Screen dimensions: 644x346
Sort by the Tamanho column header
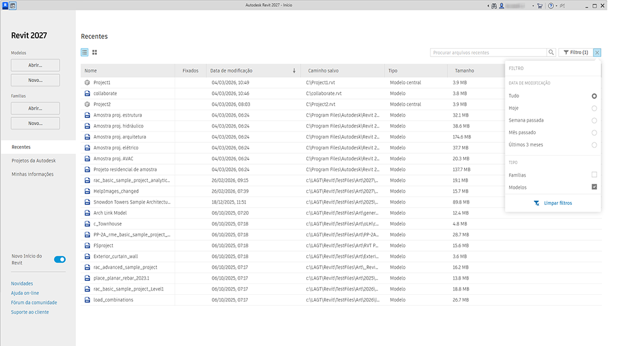[x=477, y=71]
